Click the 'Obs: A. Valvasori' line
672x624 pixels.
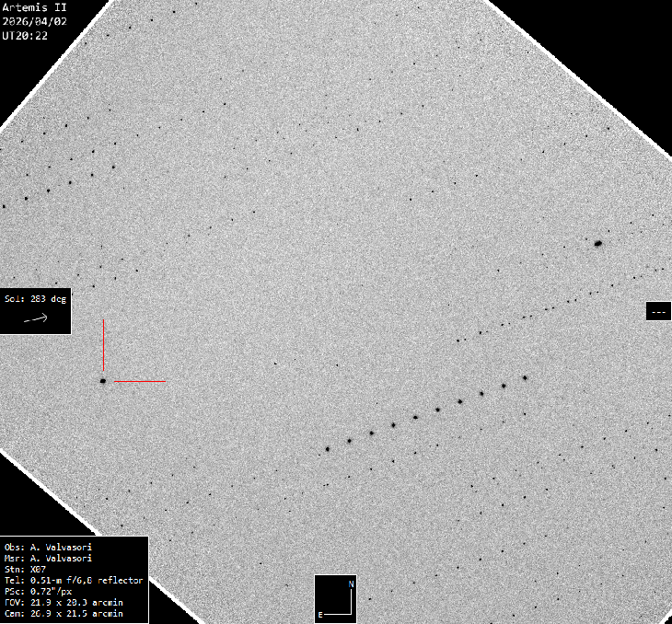coord(48,547)
